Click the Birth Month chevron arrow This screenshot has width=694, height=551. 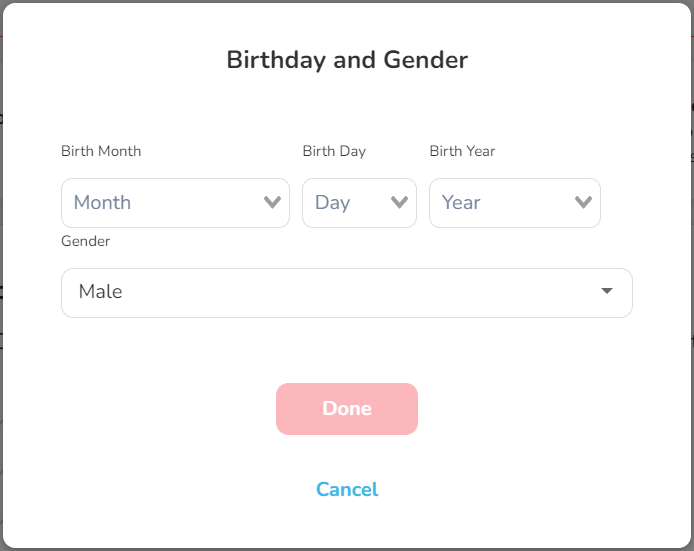[272, 202]
